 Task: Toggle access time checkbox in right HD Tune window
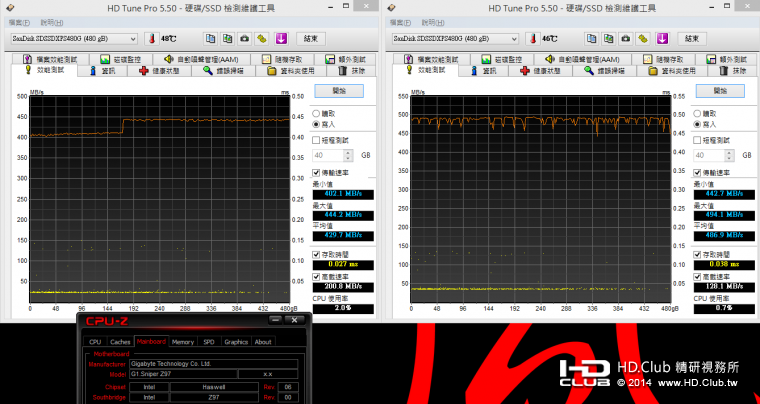697,254
